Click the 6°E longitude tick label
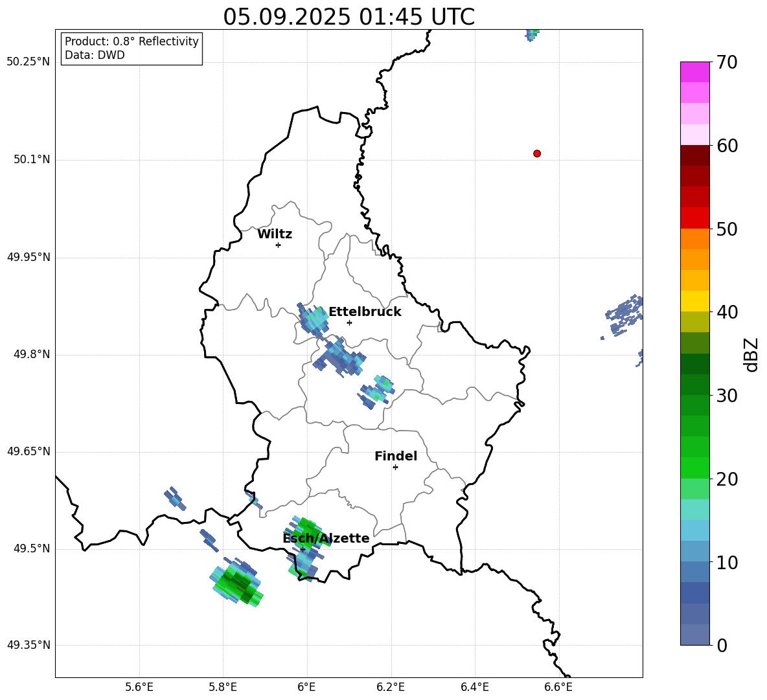Image resolution: width=767 pixels, height=700 pixels. click(306, 687)
